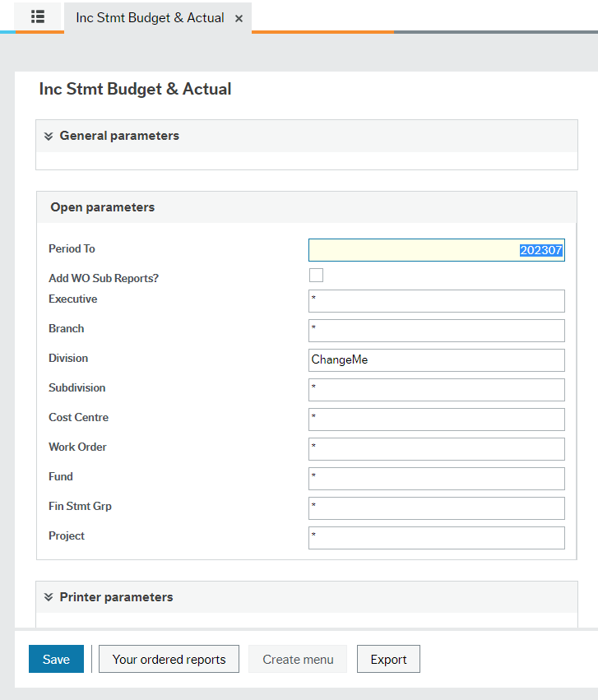This screenshot has height=700, width=598.
Task: Switch to the Inc Stmt Budget & Actual tab
Action: [149, 17]
